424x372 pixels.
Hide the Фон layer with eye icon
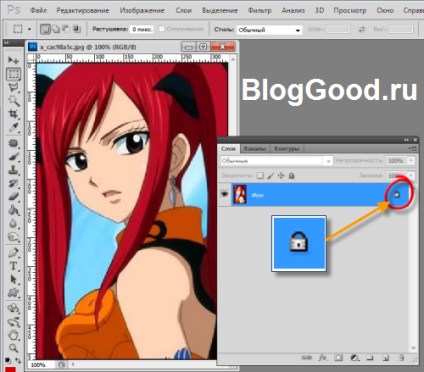(x=224, y=194)
